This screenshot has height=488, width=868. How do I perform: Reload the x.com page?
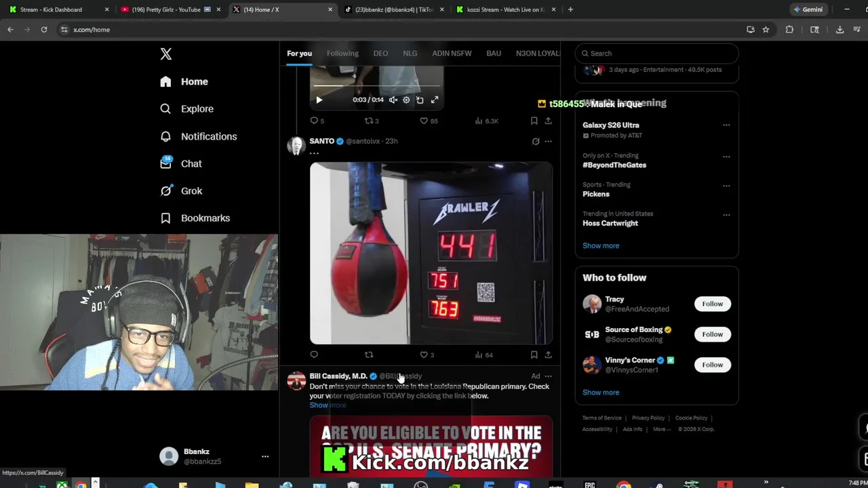44,30
